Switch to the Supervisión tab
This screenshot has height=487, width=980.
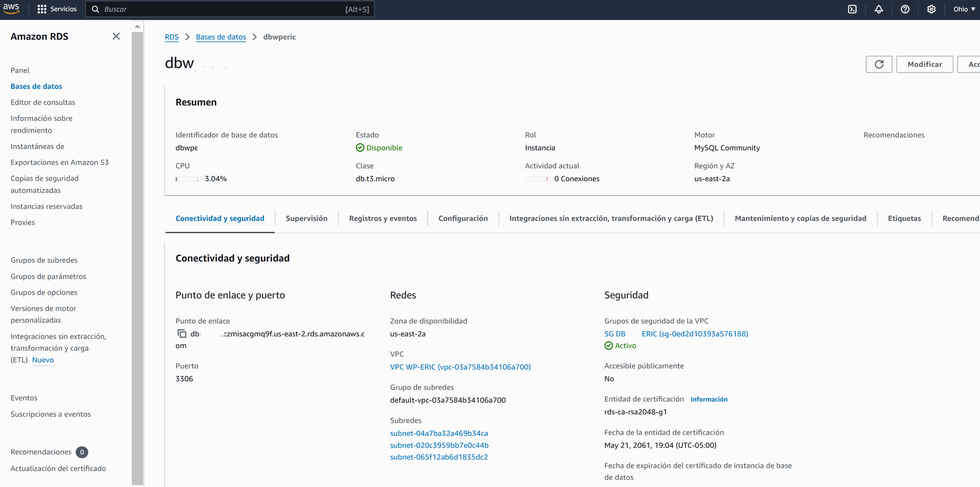click(306, 218)
